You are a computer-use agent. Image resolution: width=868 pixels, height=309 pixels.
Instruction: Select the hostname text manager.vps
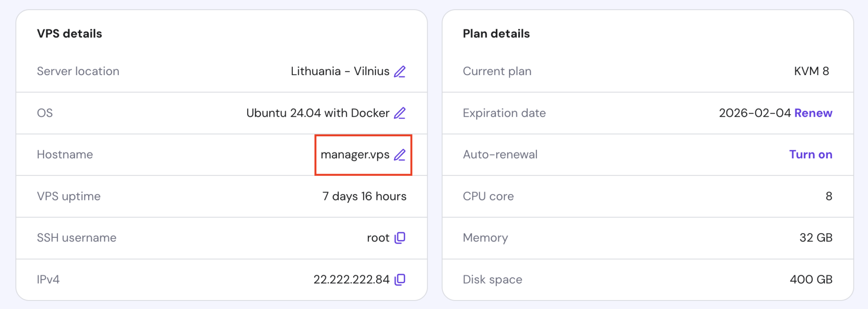coord(353,154)
